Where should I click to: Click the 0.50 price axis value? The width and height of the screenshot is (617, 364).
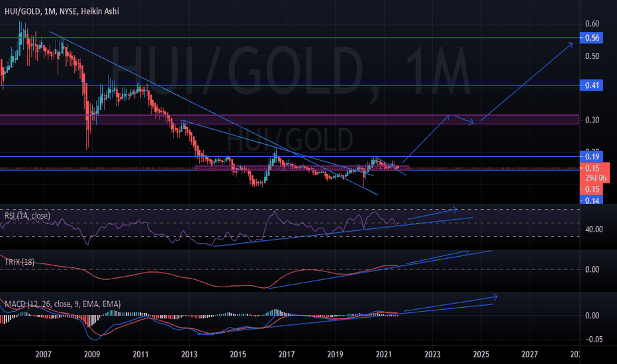593,56
